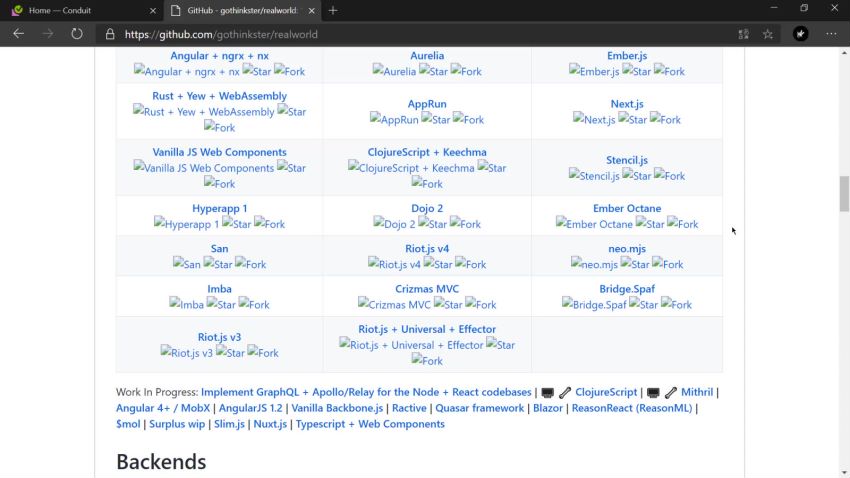Screen dimensions: 850x478
Task: Open the AngularJS 1.2 link
Action: point(250,408)
